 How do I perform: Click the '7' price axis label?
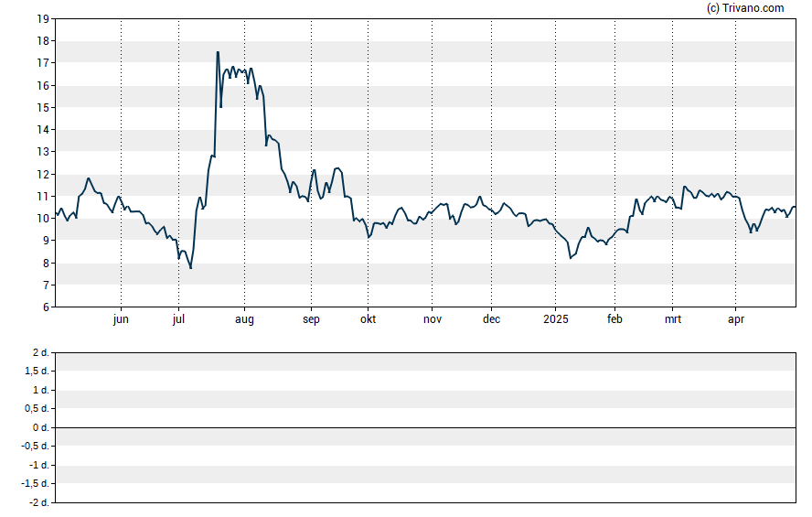46,285
